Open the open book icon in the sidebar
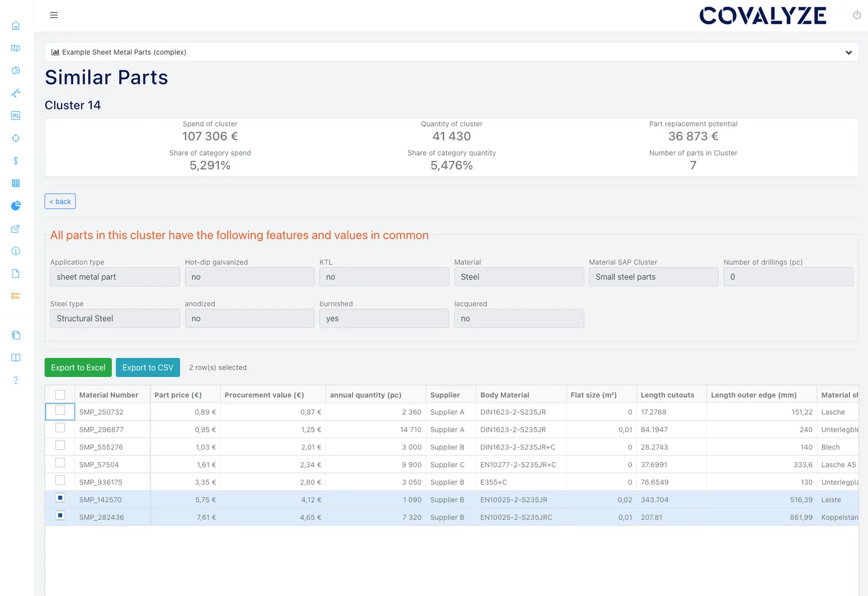The height and width of the screenshot is (596, 868). coord(16,357)
